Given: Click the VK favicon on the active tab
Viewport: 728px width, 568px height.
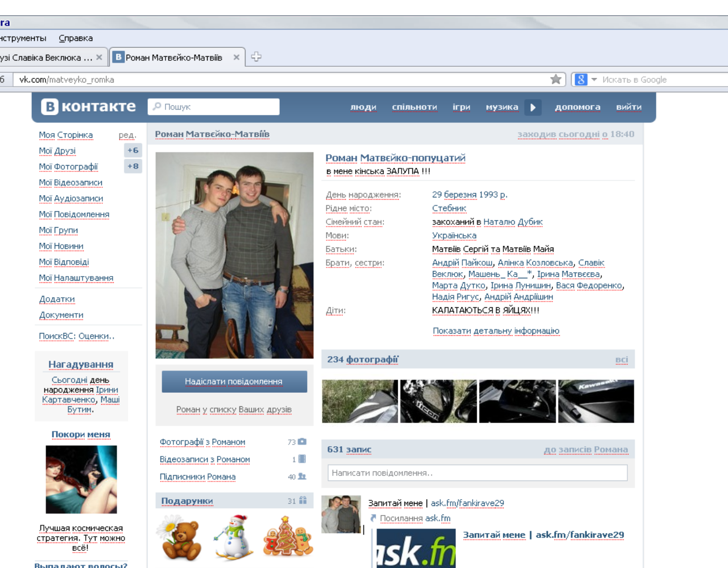Looking at the screenshot, I should tap(118, 57).
